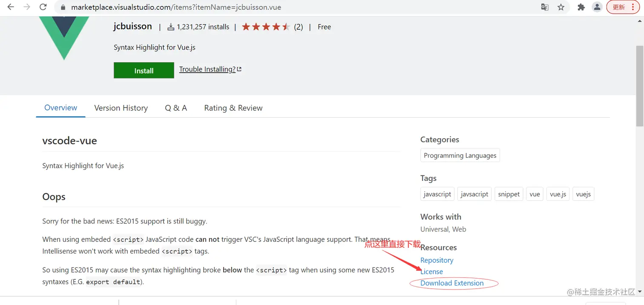Select Programming Languages category
The width and height of the screenshot is (644, 305).
pyautogui.click(x=460, y=155)
